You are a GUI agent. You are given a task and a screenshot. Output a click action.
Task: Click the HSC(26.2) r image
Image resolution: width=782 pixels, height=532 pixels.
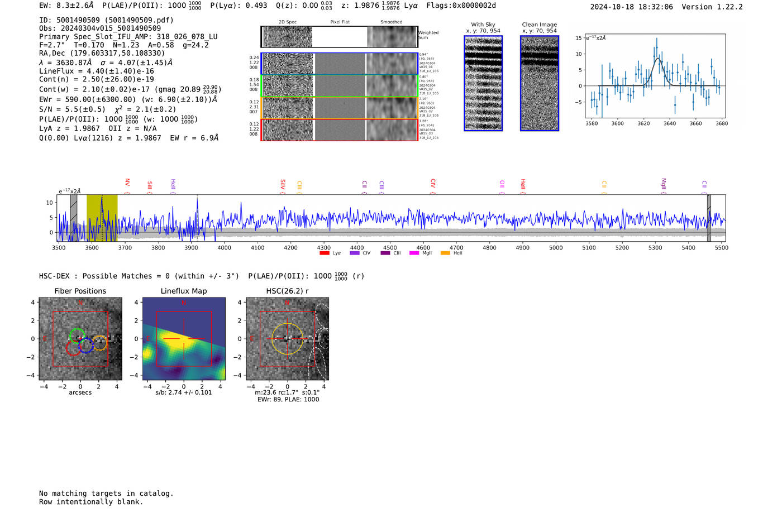click(287, 339)
